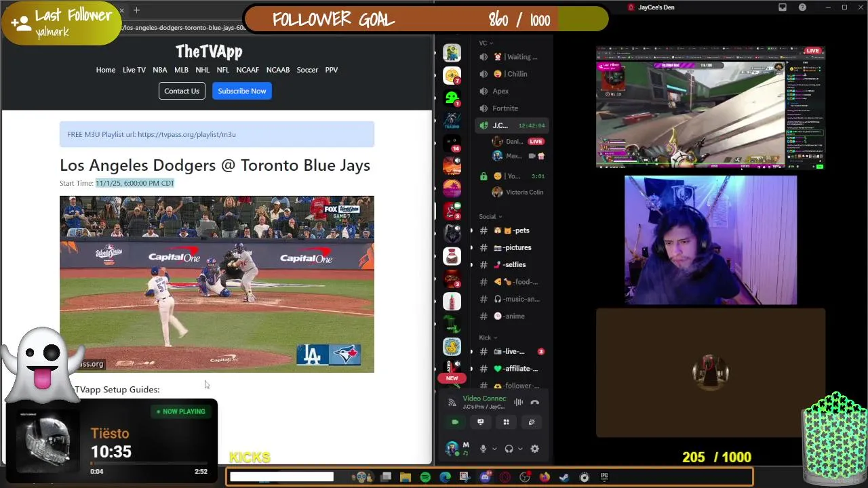Collapse the VC channel category
Screen dimensions: 868x488
tap(485, 43)
